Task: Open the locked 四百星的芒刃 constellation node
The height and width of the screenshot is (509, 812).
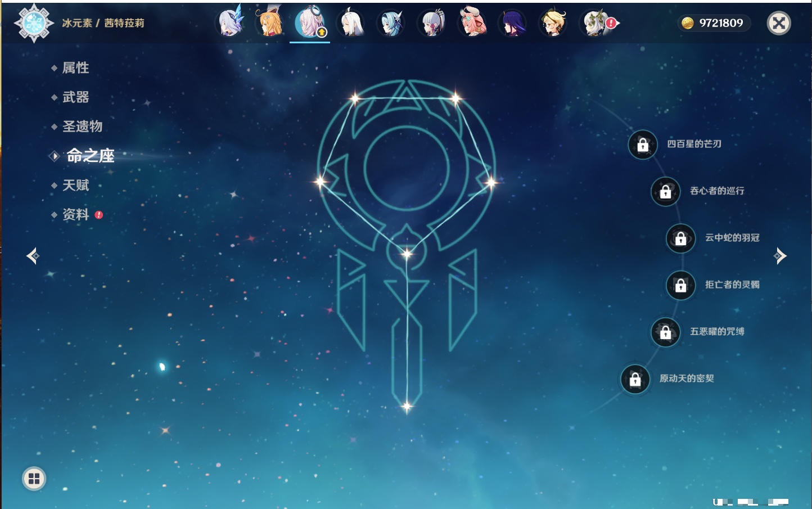Action: (x=643, y=145)
